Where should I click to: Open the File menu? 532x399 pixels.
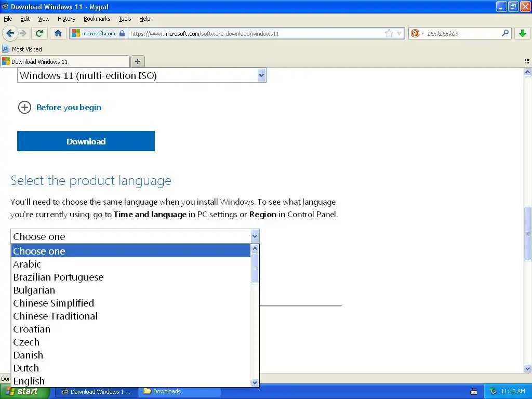8,19
